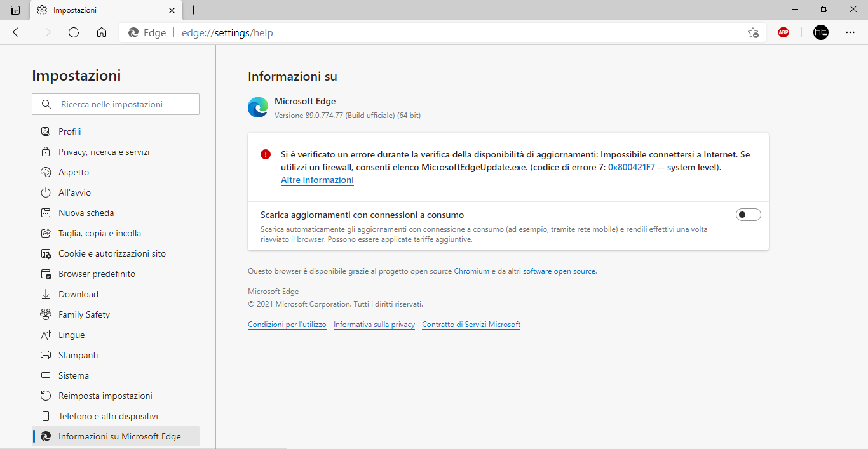Open the user profile avatar
The image size is (868, 449).
[x=821, y=32]
